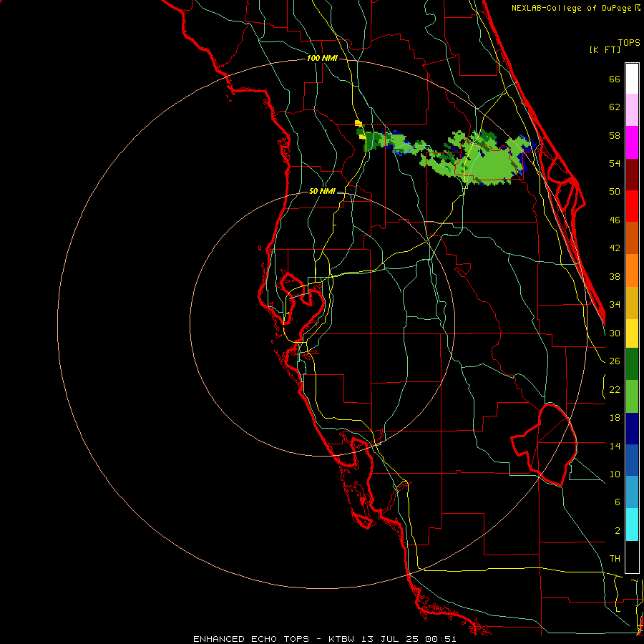The width and height of the screenshot is (644, 644).
Task: Select the "38" legend value
Action: coord(615,276)
